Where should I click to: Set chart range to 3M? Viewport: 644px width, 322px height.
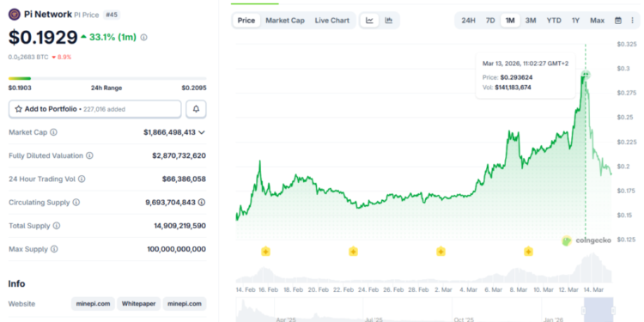(531, 21)
